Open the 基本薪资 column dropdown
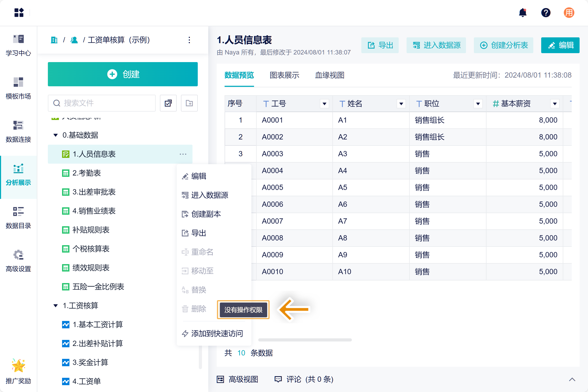The height and width of the screenshot is (392, 588). (x=555, y=104)
